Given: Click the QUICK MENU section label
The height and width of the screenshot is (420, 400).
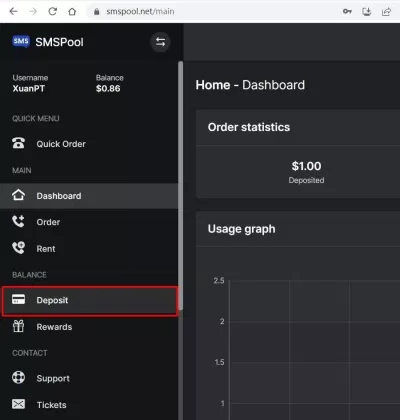Looking at the screenshot, I should pyautogui.click(x=36, y=119).
